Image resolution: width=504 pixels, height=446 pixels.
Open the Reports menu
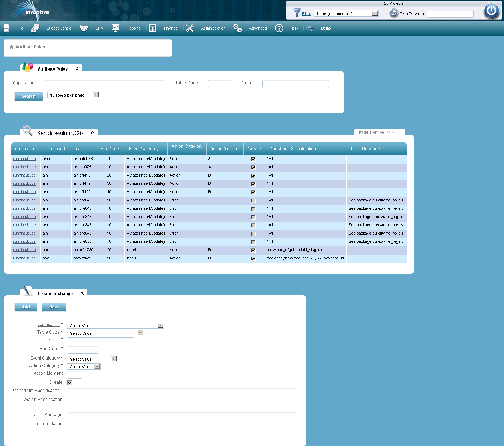tap(133, 28)
